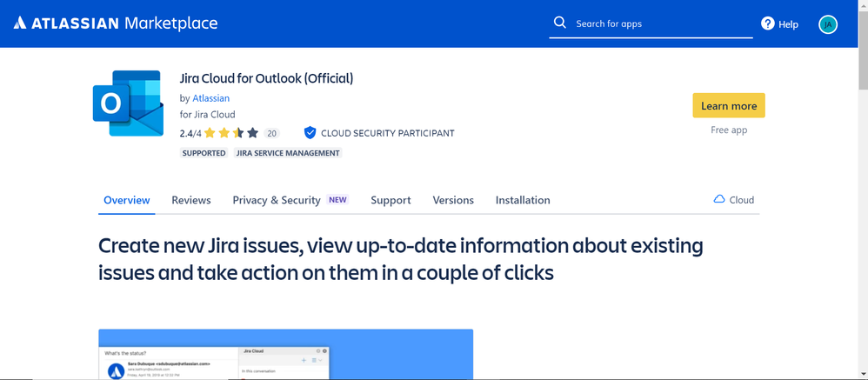Click the 'for Jira Cloud' text
Image resolution: width=868 pixels, height=380 pixels.
[x=208, y=115]
